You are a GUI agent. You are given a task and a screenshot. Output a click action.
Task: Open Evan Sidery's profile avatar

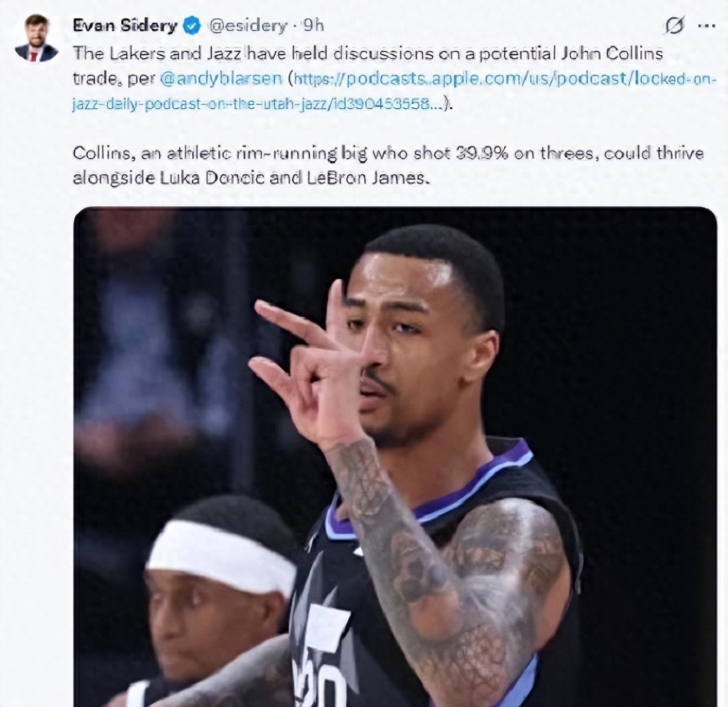(x=37, y=38)
